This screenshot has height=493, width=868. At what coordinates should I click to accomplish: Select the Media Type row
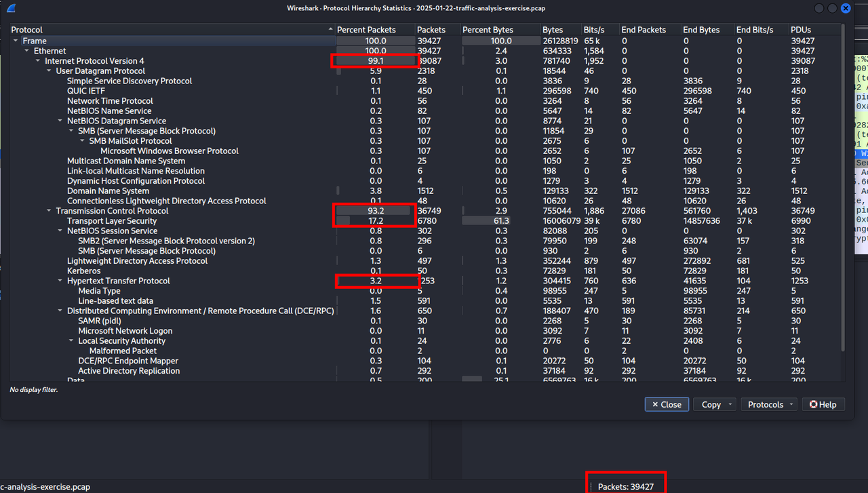pyautogui.click(x=425, y=291)
